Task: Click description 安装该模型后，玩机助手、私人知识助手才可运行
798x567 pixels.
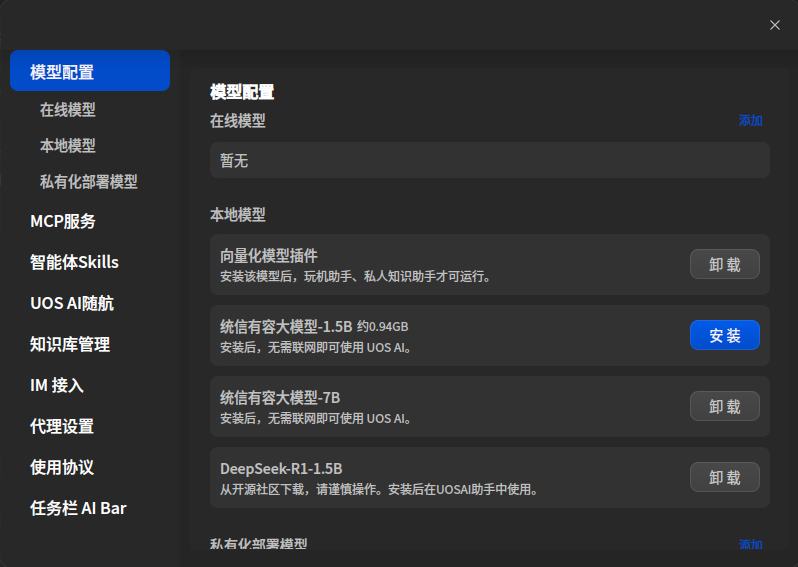Action: coord(355,277)
